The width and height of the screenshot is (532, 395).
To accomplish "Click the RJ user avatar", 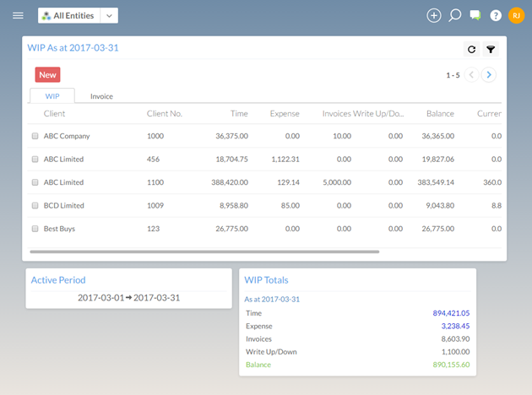I will point(516,15).
